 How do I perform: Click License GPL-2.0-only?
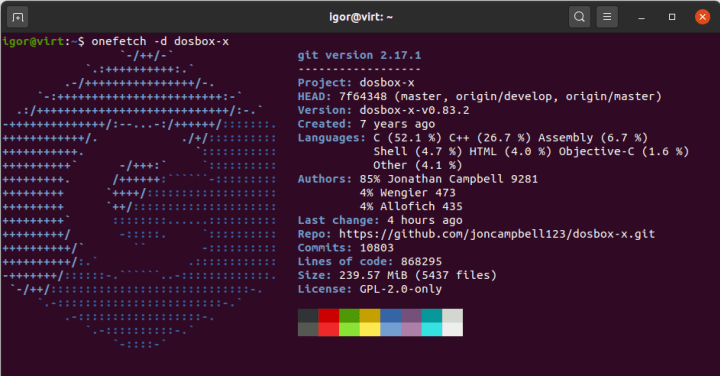coord(370,289)
